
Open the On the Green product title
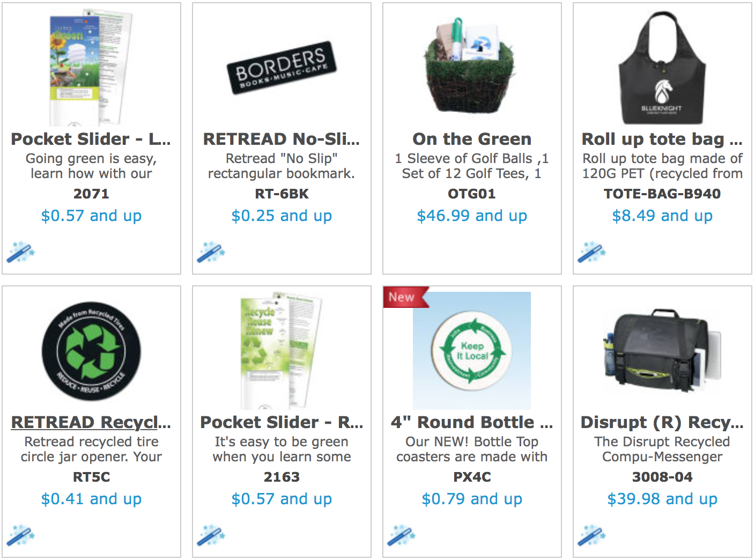click(472, 139)
